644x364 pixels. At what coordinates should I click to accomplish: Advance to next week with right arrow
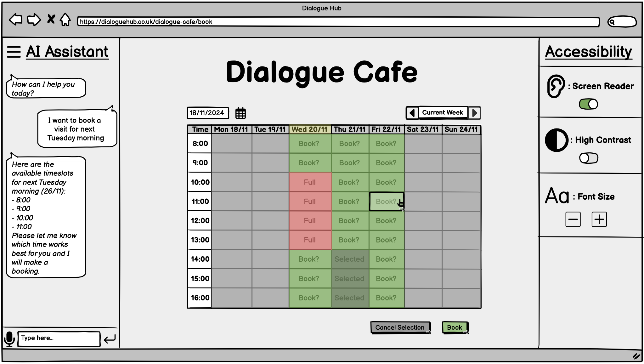[475, 113]
